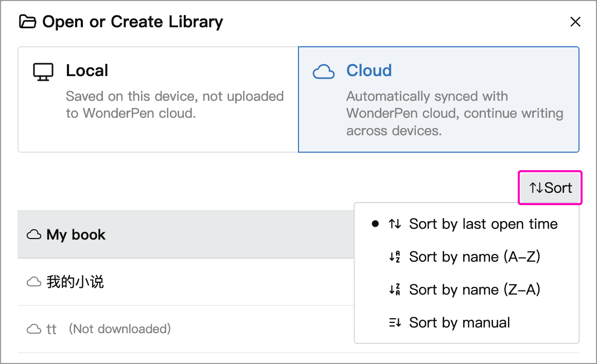The width and height of the screenshot is (597, 364).
Task: Click the Z–A sort icon
Action: (x=395, y=290)
